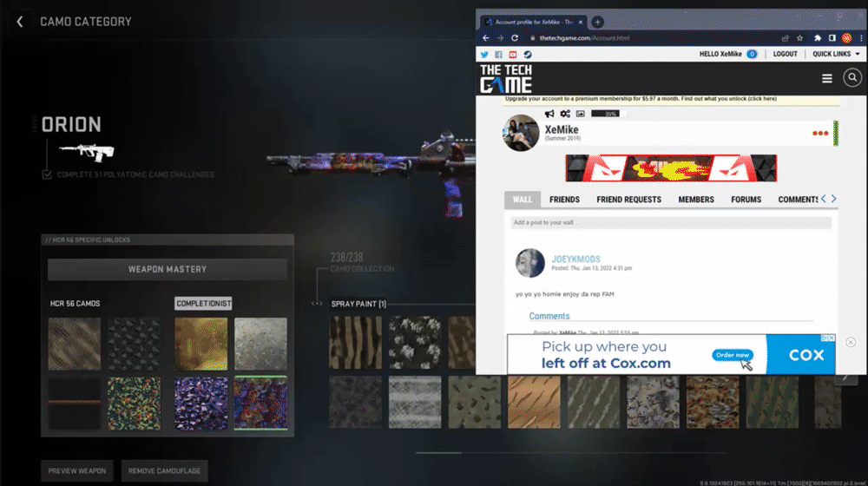
Task: Open the COMMENTS tab
Action: [798, 200]
